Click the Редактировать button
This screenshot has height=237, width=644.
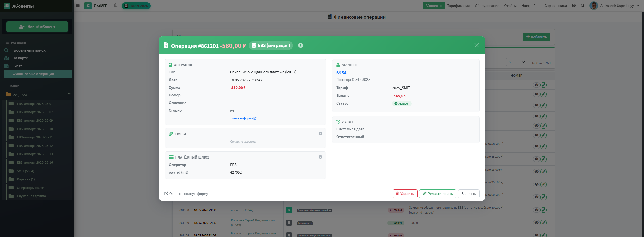coord(438,194)
